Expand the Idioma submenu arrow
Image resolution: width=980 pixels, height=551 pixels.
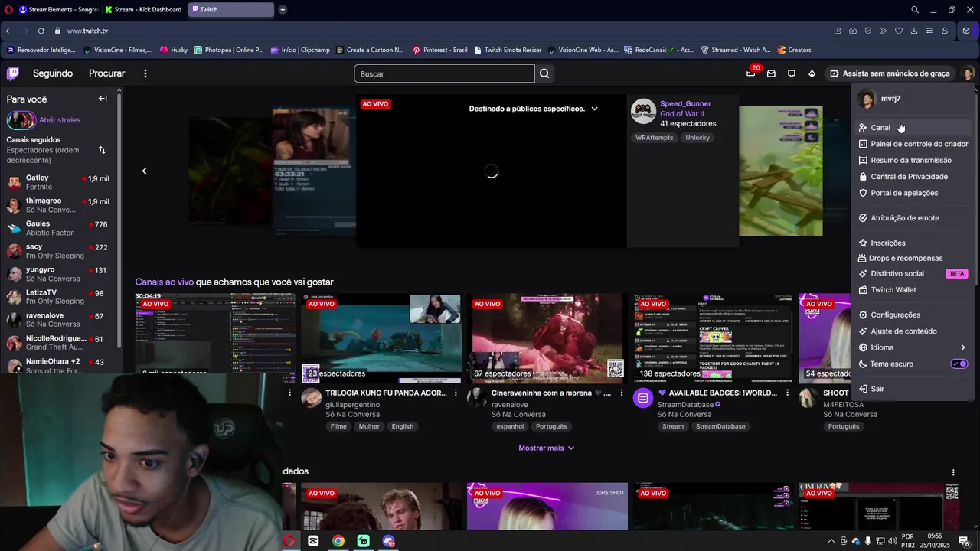[x=963, y=347]
